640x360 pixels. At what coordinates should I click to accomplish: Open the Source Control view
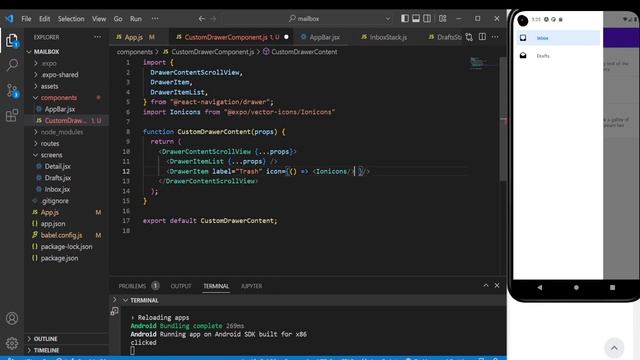12,91
